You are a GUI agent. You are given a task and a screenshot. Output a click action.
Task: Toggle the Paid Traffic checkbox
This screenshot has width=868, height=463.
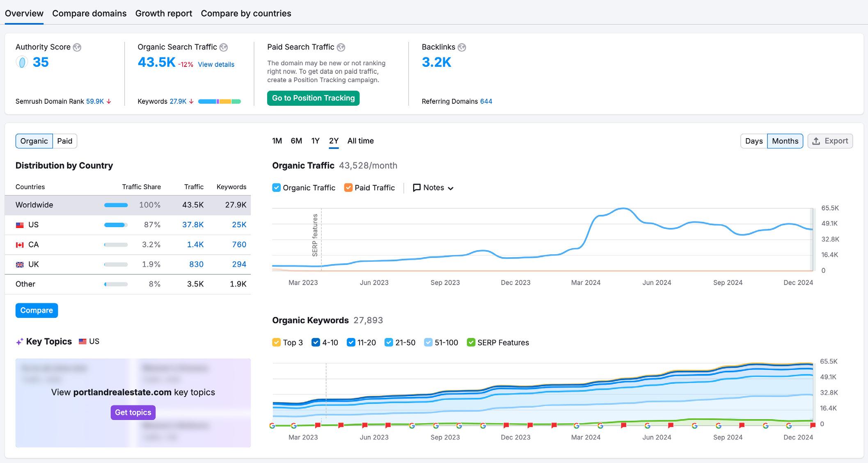pyautogui.click(x=348, y=188)
